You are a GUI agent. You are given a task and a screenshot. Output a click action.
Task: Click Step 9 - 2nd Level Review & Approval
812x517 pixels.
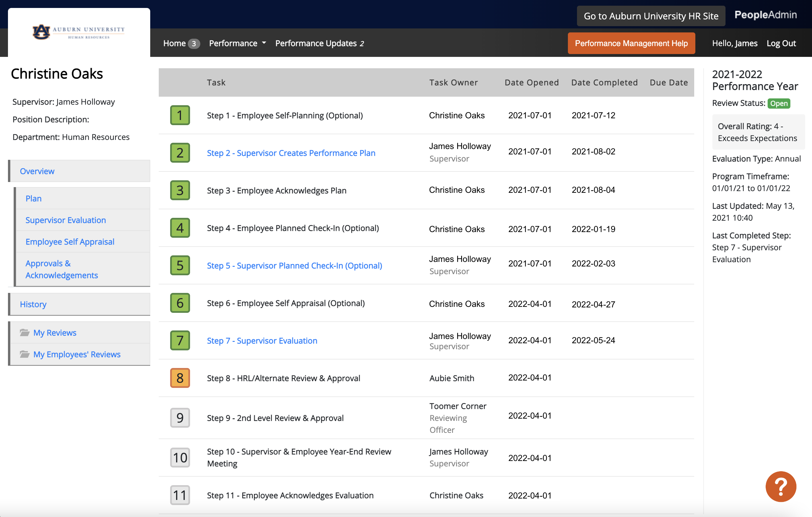(275, 418)
